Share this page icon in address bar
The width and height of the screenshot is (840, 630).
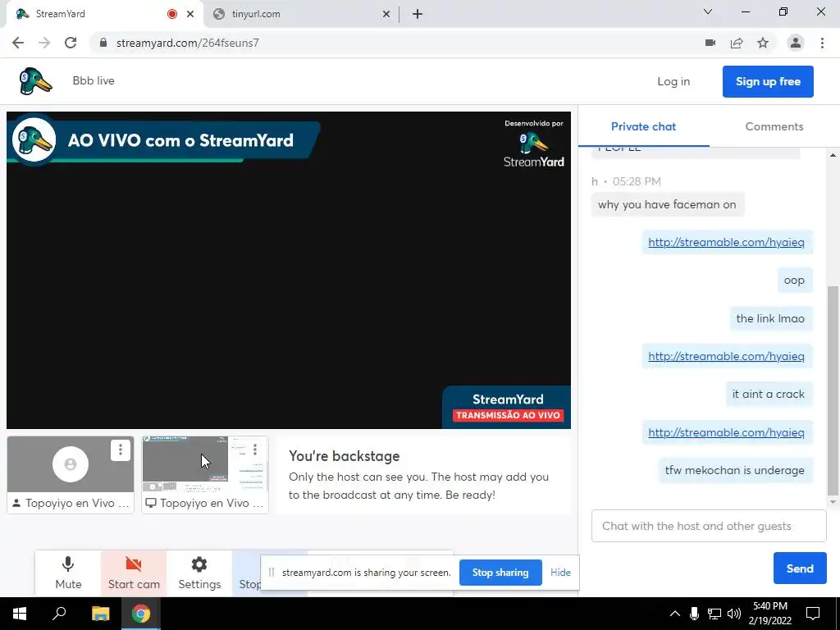click(x=737, y=43)
